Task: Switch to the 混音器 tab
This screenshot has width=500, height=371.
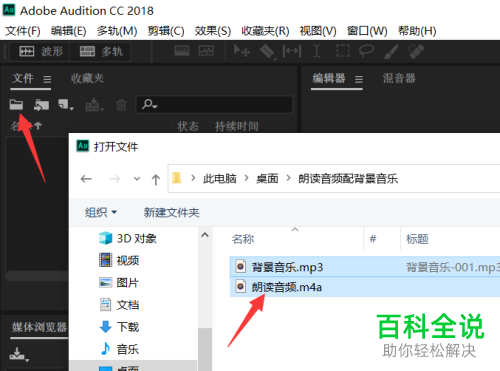Action: pyautogui.click(x=399, y=79)
